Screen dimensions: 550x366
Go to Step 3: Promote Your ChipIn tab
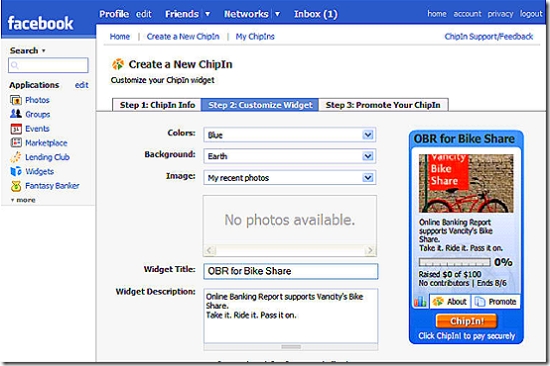pos(383,105)
